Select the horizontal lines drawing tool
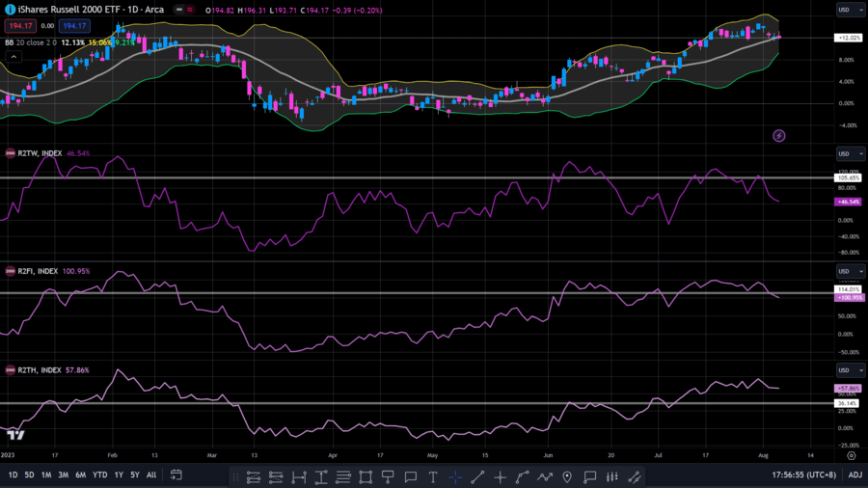868x488 pixels. (343, 477)
